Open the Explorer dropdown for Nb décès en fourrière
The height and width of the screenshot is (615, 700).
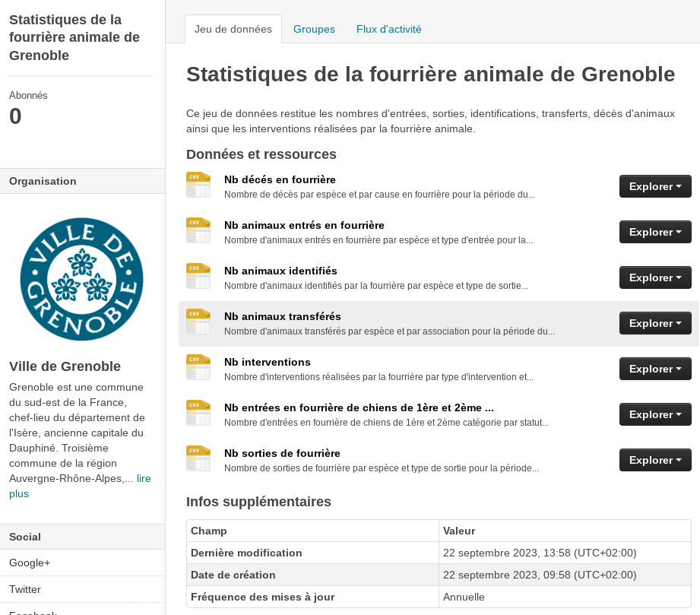click(x=654, y=186)
